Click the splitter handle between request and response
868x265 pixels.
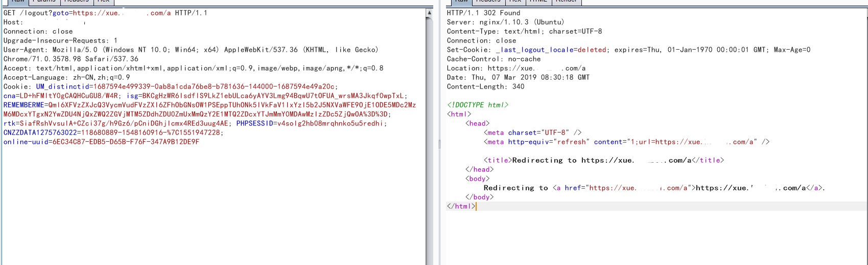pos(439,144)
